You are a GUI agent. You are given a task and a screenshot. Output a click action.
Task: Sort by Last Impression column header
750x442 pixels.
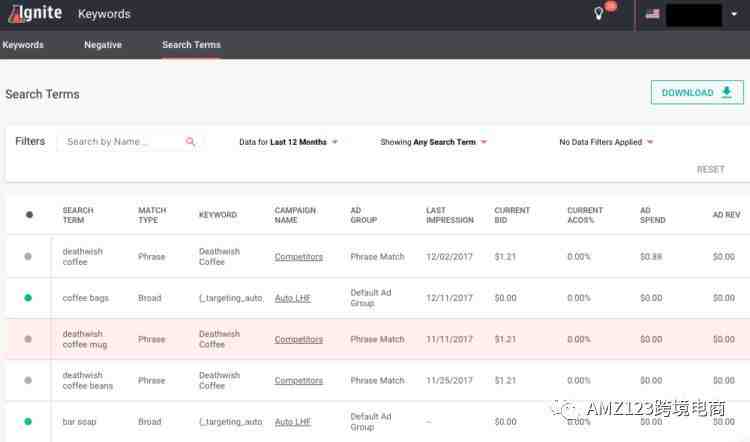(450, 215)
